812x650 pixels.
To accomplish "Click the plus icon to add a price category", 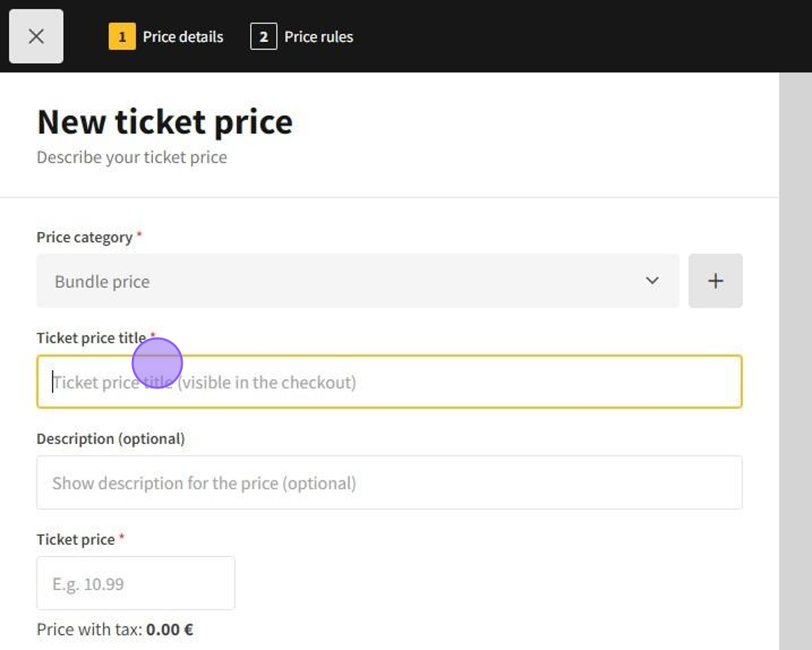I will [715, 281].
